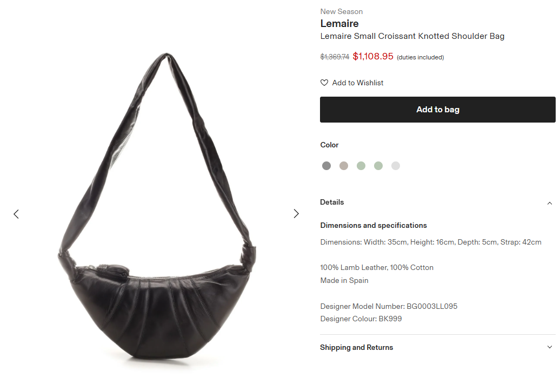The image size is (560, 392).
Task: Click the product title text
Action: [412, 36]
